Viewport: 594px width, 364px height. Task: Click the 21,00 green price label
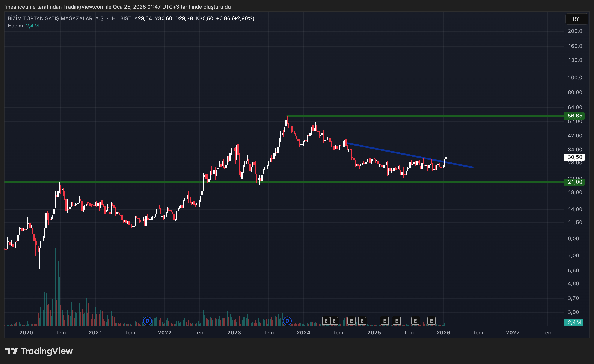[x=574, y=182]
